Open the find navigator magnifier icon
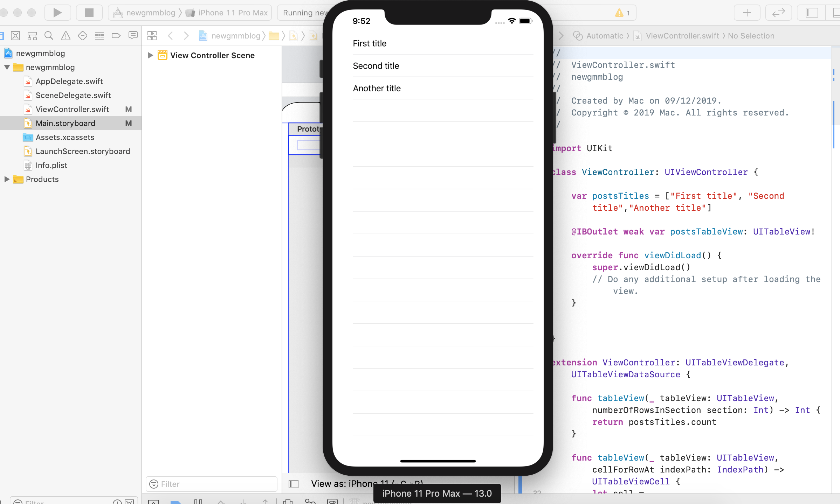The width and height of the screenshot is (840, 504). tap(49, 36)
